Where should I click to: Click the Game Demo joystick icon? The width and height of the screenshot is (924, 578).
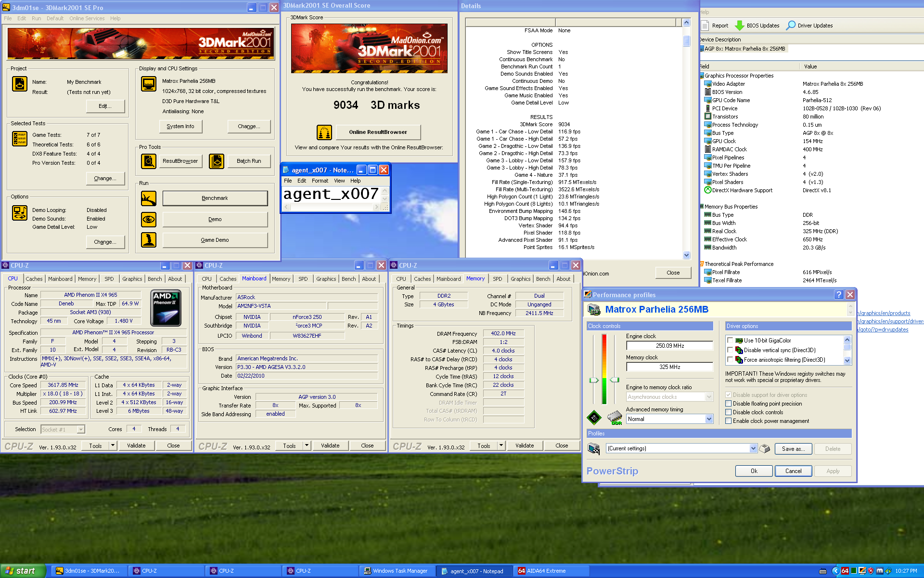(x=149, y=240)
